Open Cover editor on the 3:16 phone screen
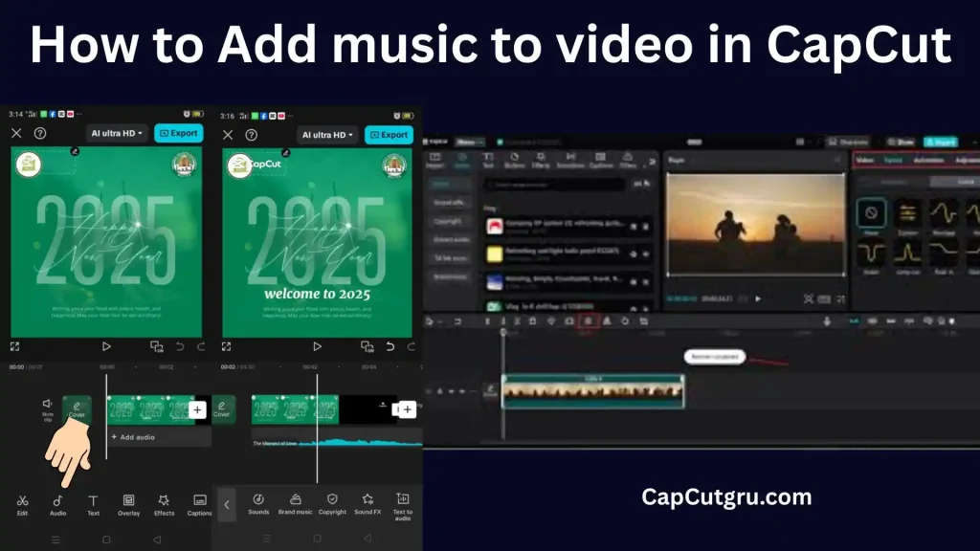 [223, 409]
